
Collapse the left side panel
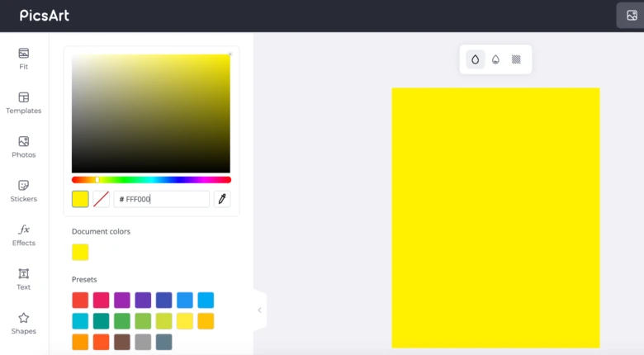click(x=259, y=310)
